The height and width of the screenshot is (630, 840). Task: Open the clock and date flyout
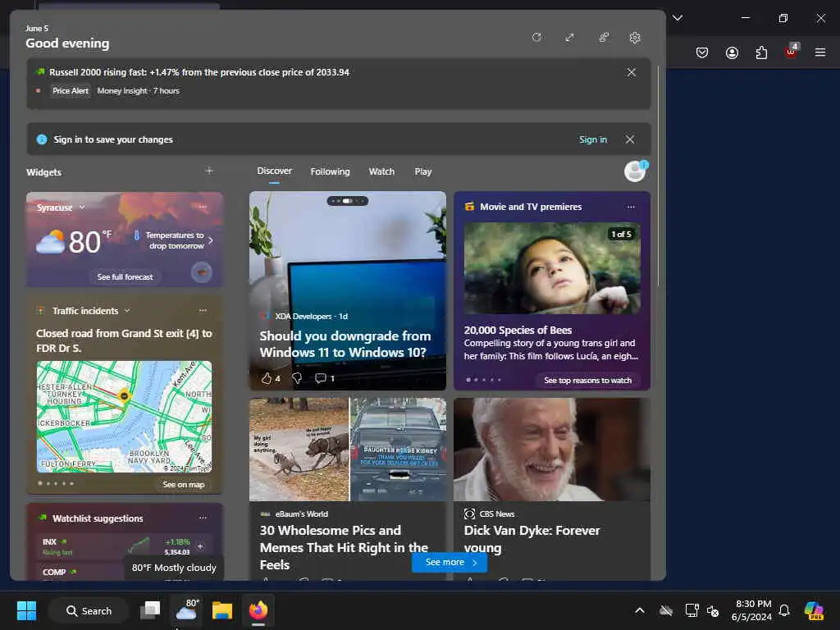[x=752, y=610]
